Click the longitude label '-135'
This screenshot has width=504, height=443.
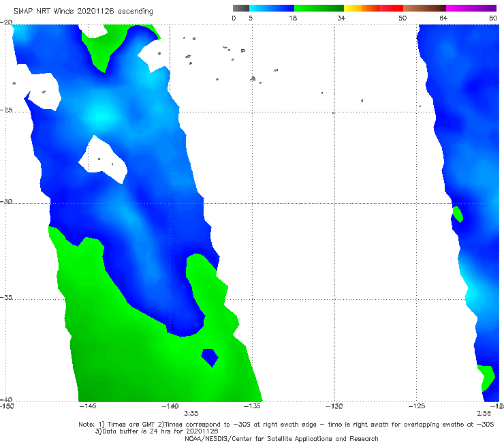pyautogui.click(x=252, y=406)
